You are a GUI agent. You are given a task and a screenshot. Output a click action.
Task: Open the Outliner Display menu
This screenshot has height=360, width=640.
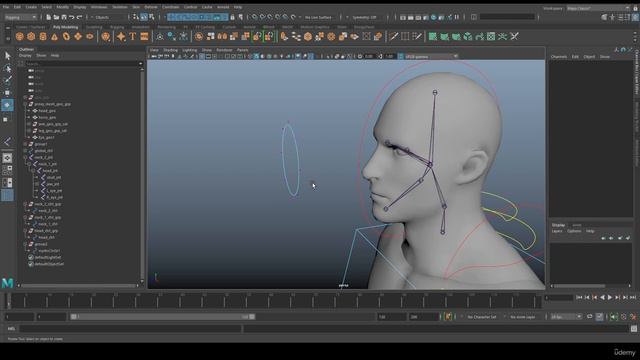click(25, 55)
